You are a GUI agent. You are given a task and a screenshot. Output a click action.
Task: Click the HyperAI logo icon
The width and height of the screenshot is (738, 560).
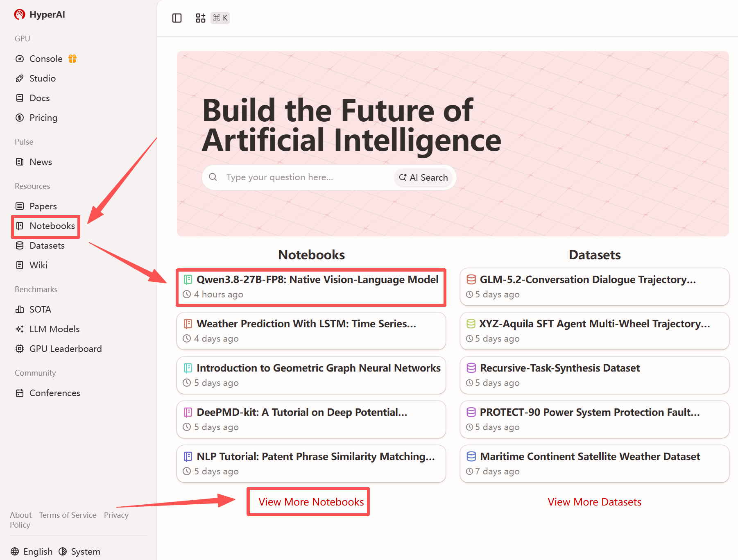[x=20, y=14]
